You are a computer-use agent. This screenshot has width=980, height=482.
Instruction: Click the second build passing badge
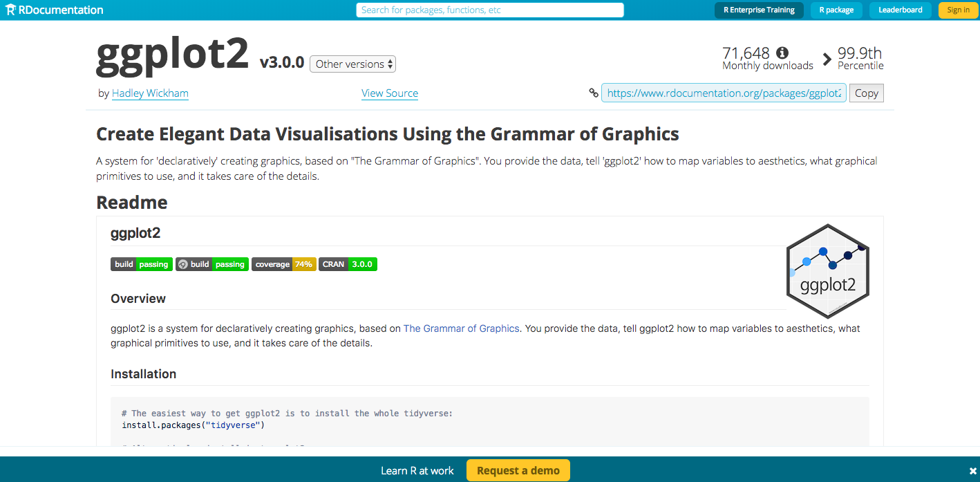(x=212, y=264)
